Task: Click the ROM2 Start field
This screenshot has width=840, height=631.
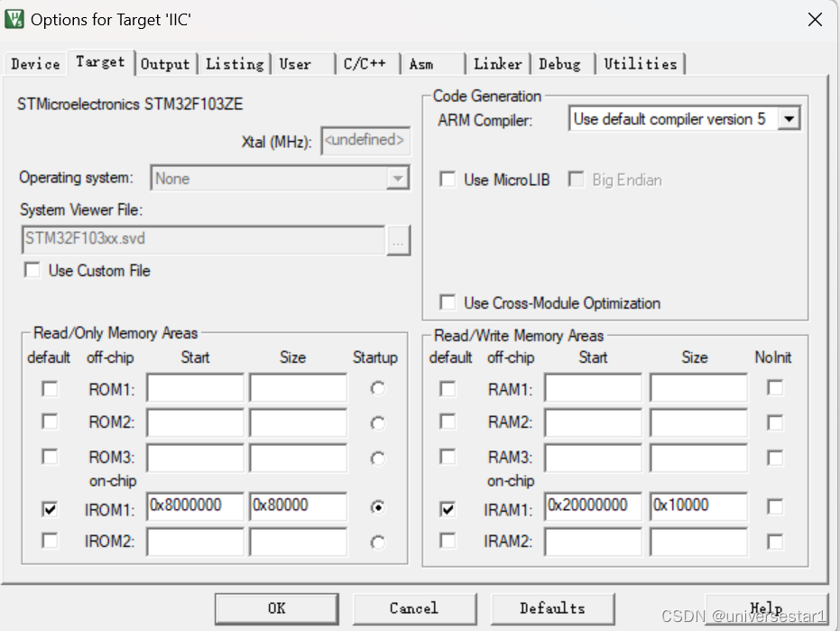Action: pyautogui.click(x=195, y=422)
